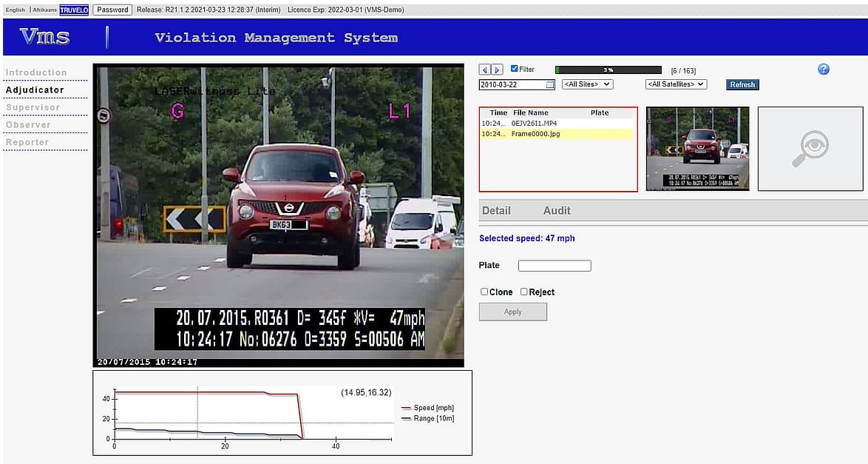Screen dimensions: 868x464
Task: Expand the All Sites dropdown
Action: (x=587, y=84)
